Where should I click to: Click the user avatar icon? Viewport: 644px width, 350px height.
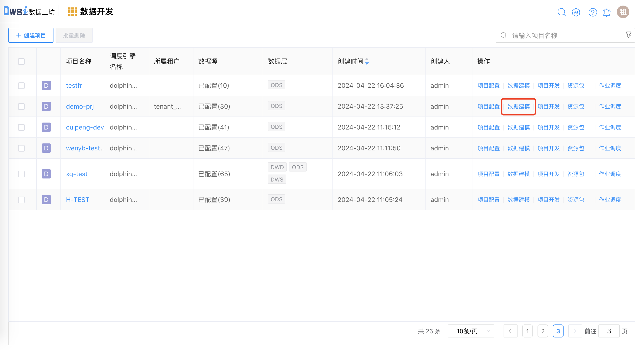tap(623, 12)
